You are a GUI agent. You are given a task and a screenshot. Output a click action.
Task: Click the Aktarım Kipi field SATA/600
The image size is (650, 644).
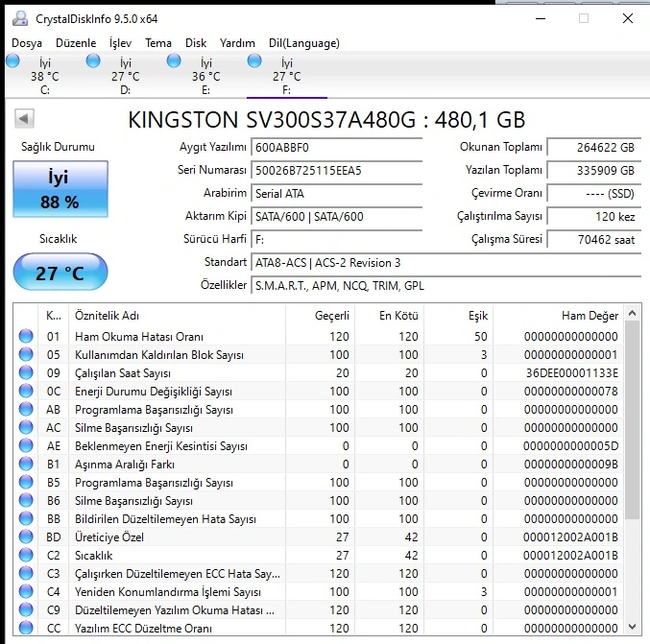point(337,216)
